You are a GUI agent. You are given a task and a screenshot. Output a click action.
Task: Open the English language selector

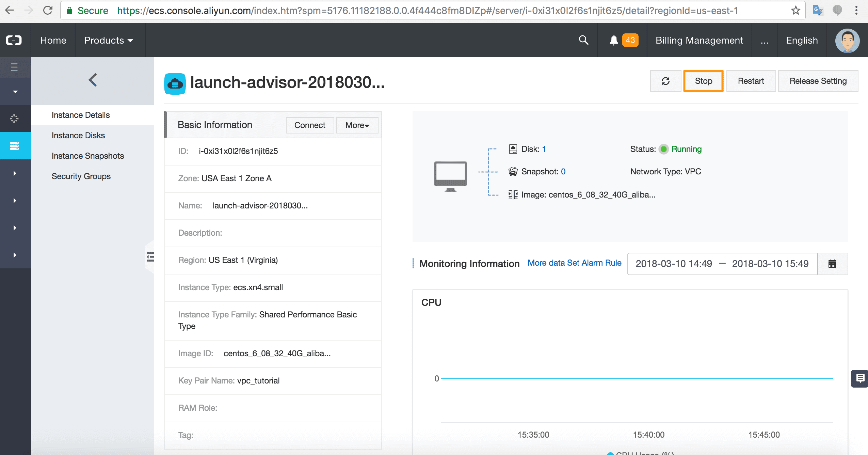pos(802,40)
